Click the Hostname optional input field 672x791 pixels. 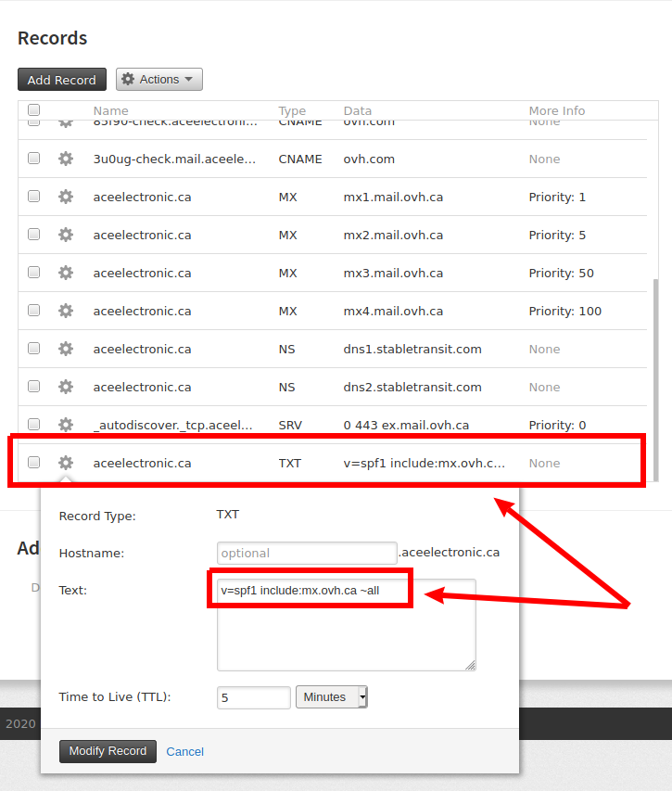click(x=307, y=553)
